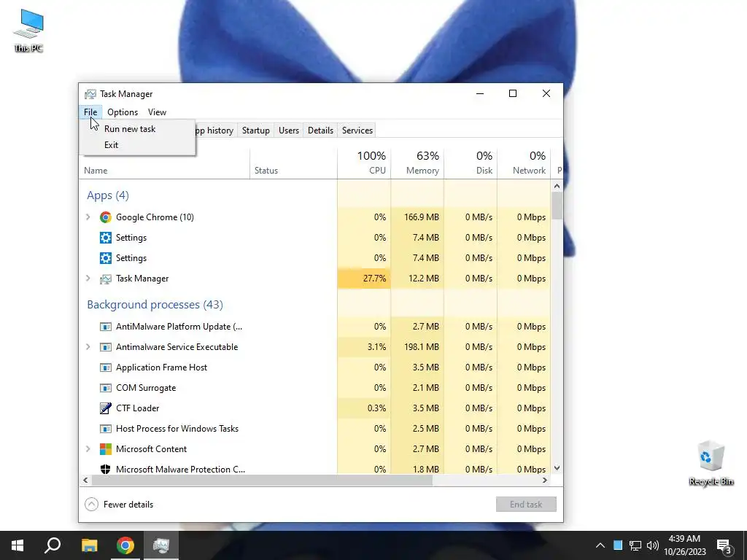Sort processes by Memory column
747x560 pixels.
(417, 163)
